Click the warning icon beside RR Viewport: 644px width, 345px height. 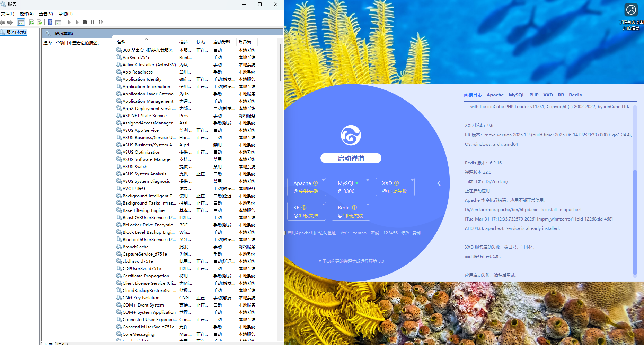[304, 207]
